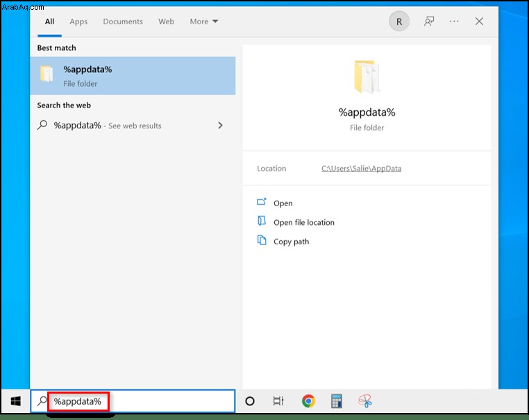Expand the More dropdown
Screen dimensions: 529x420
point(204,22)
